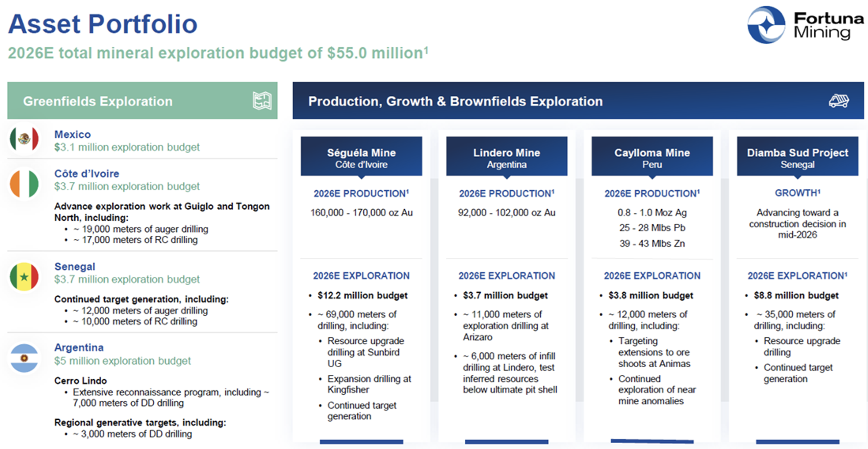Click the Mexico country heading link
The width and height of the screenshot is (868, 449).
pos(73,134)
